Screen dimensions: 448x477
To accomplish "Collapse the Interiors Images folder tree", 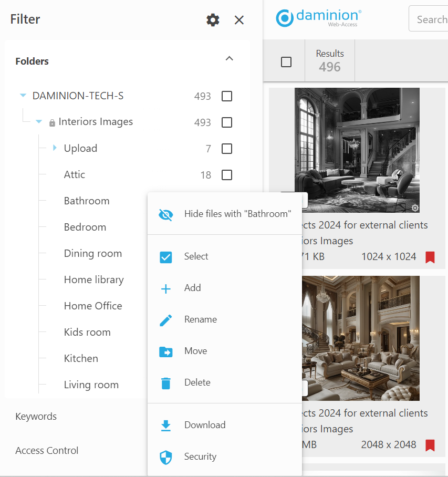I will click(39, 122).
